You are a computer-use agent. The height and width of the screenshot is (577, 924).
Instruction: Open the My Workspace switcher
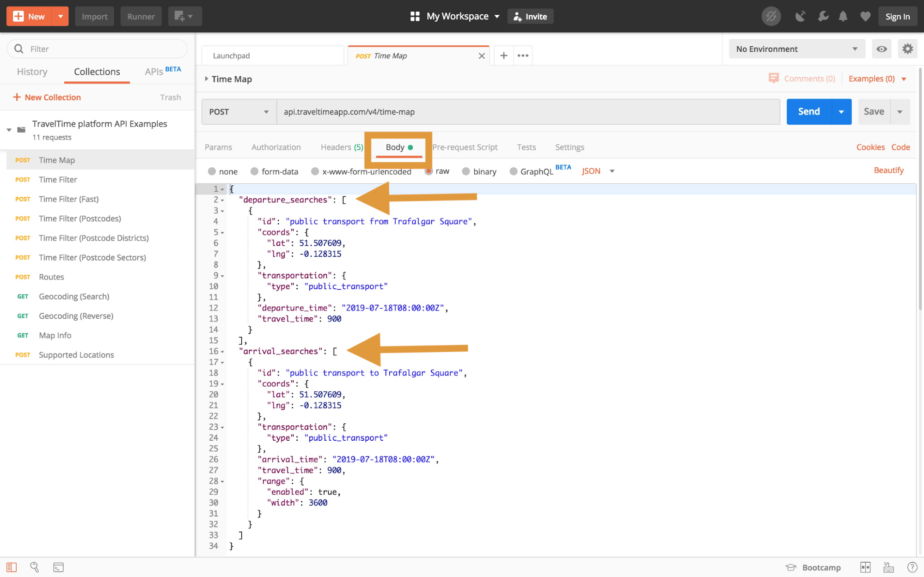[455, 16]
